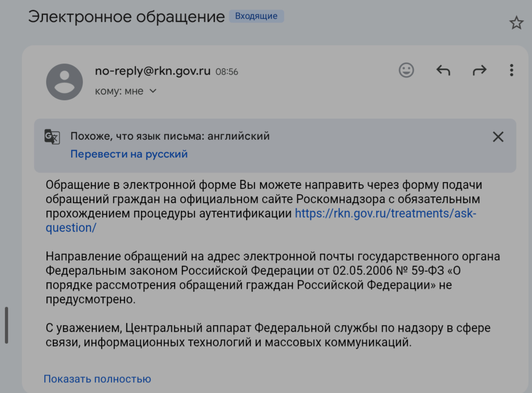The width and height of the screenshot is (532, 393).
Task: Click the vertical scrollbar handle at left
Action: (7, 325)
